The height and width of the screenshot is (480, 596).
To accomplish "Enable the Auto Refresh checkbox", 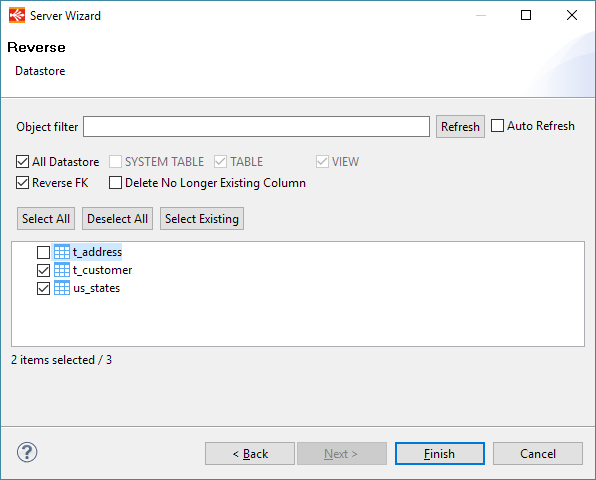I will point(498,126).
